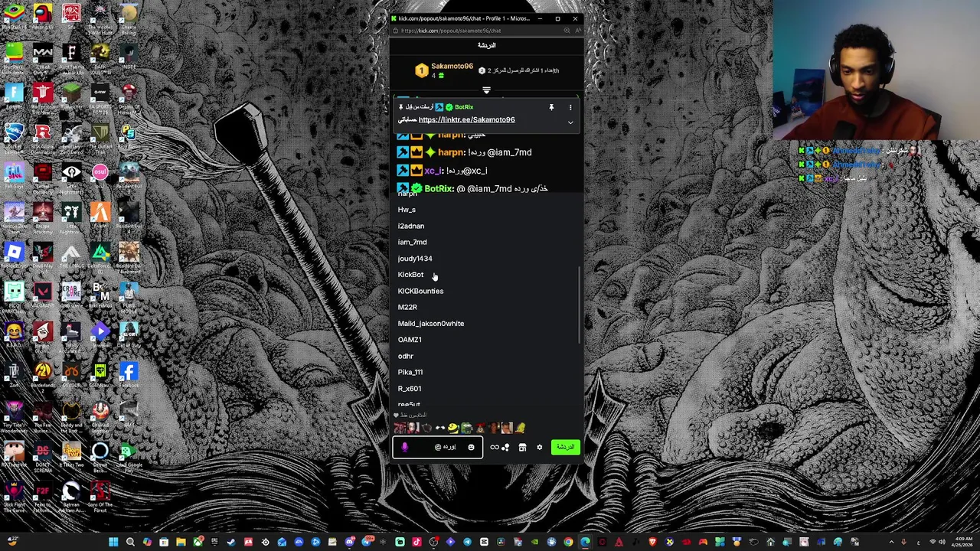This screenshot has width=980, height=551.
Task: Select KICKBounties in viewer list
Action: [x=420, y=291]
